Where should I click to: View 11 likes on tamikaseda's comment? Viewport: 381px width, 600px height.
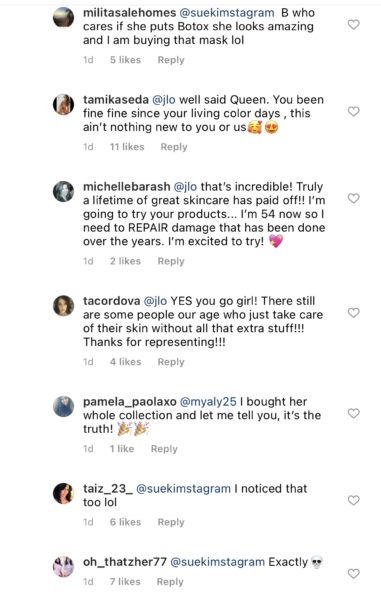pos(127,147)
